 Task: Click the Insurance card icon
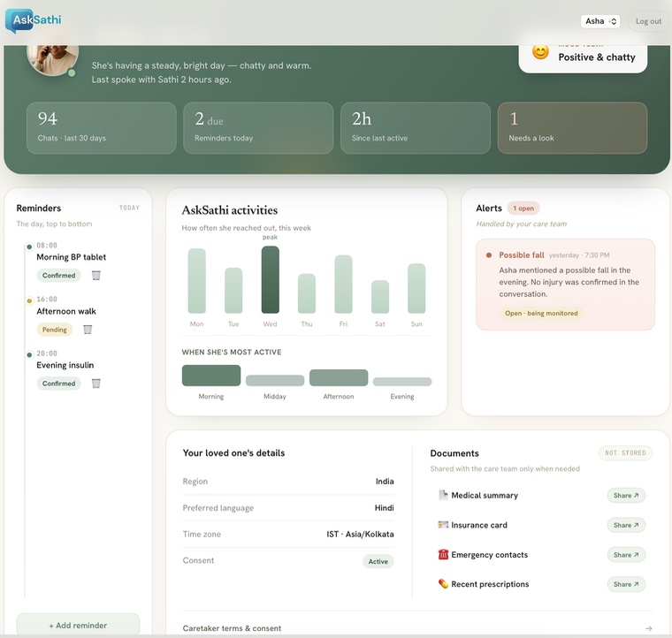click(x=443, y=525)
